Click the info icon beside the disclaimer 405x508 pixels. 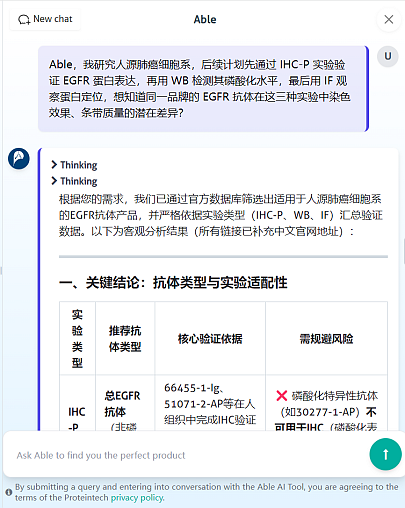pos(9,492)
